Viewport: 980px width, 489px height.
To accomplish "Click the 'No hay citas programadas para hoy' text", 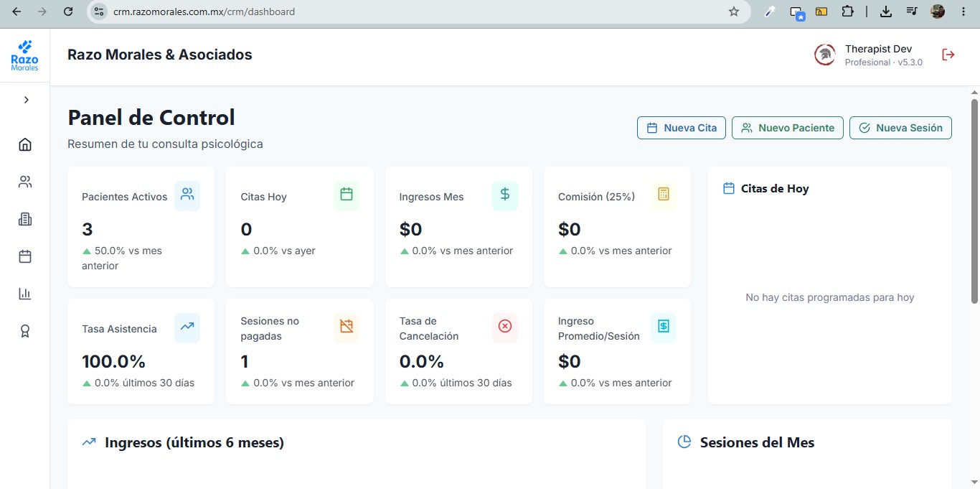I will coord(830,297).
